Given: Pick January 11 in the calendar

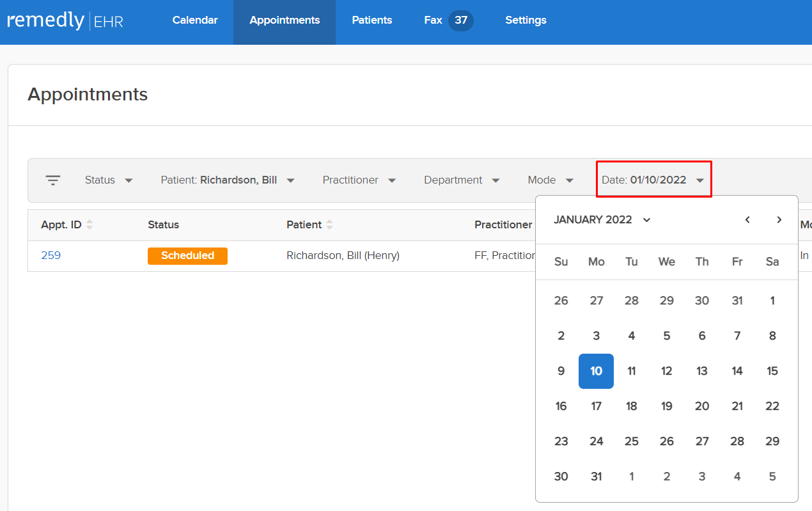Looking at the screenshot, I should 632,371.
